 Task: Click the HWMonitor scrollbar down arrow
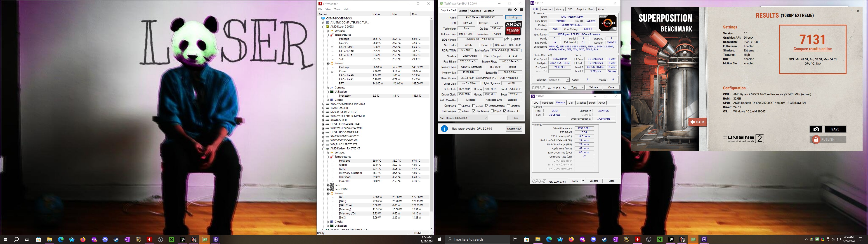(x=431, y=228)
